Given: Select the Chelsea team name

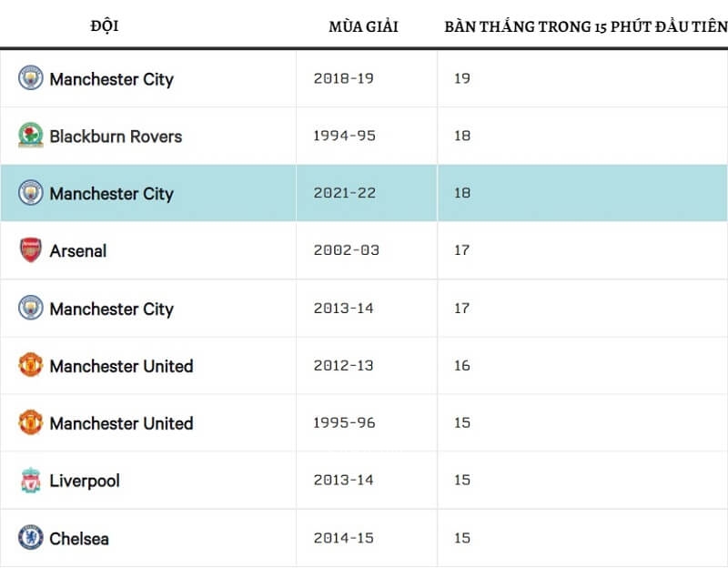Looking at the screenshot, I should 79,539.
